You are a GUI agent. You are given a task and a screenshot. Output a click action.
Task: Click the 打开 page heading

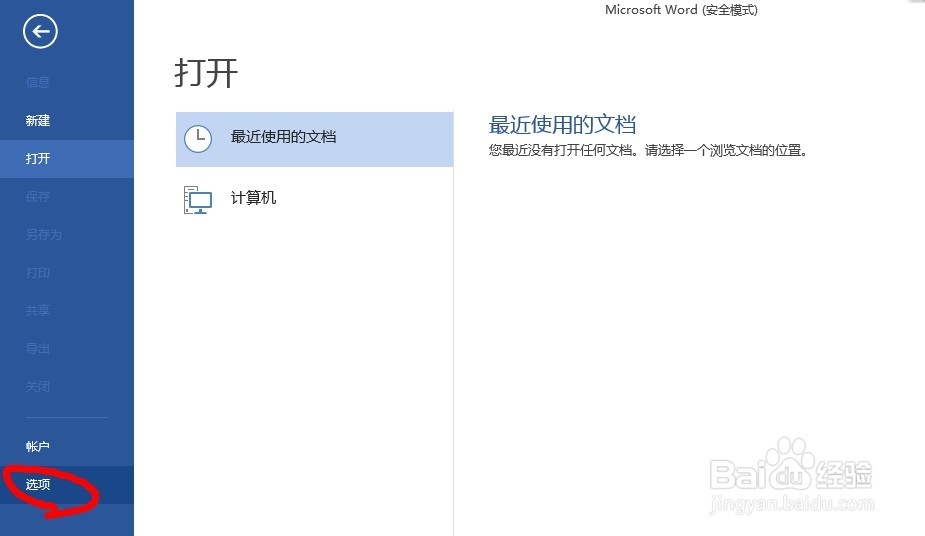tap(206, 73)
